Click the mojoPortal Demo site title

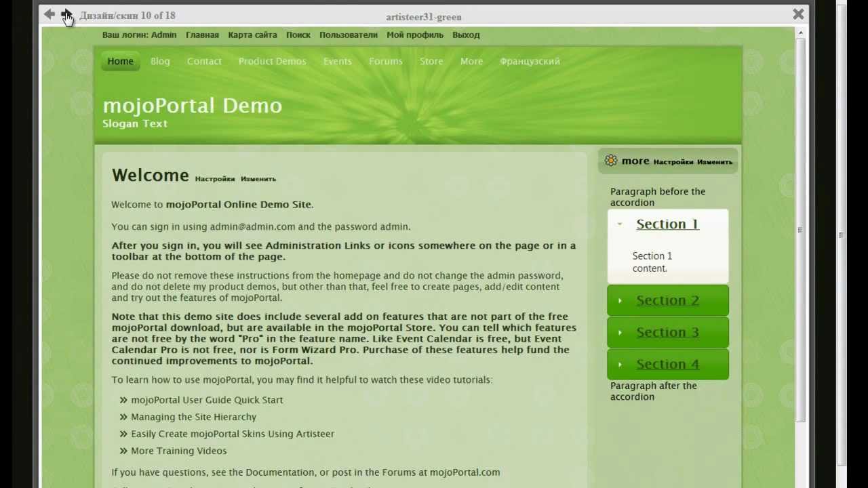[x=193, y=105]
